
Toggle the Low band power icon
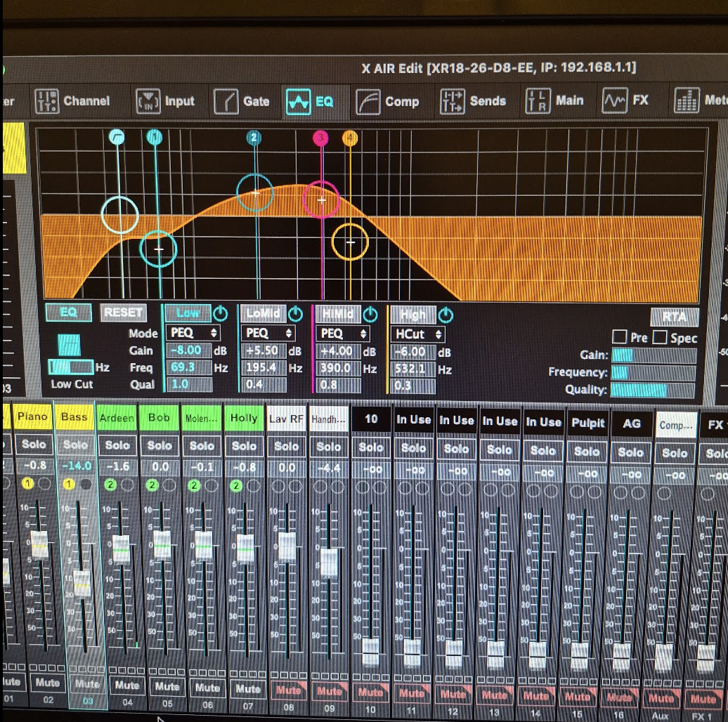[221, 314]
